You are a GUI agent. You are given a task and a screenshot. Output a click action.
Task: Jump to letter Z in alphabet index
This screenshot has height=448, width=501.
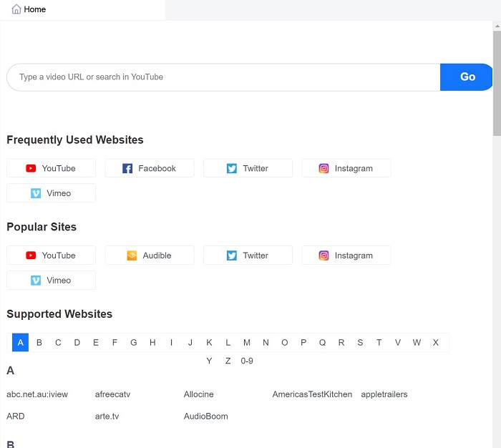(228, 361)
